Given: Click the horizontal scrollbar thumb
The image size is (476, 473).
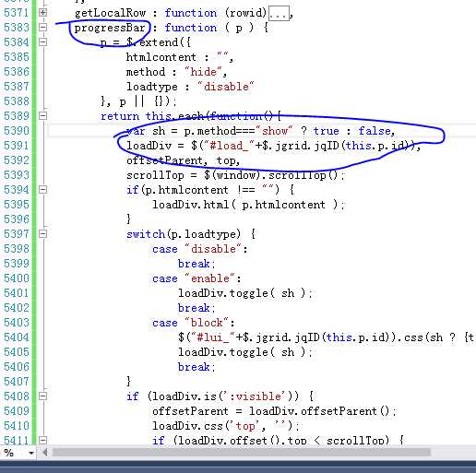Looking at the screenshot, I should pyautogui.click(x=242, y=453).
